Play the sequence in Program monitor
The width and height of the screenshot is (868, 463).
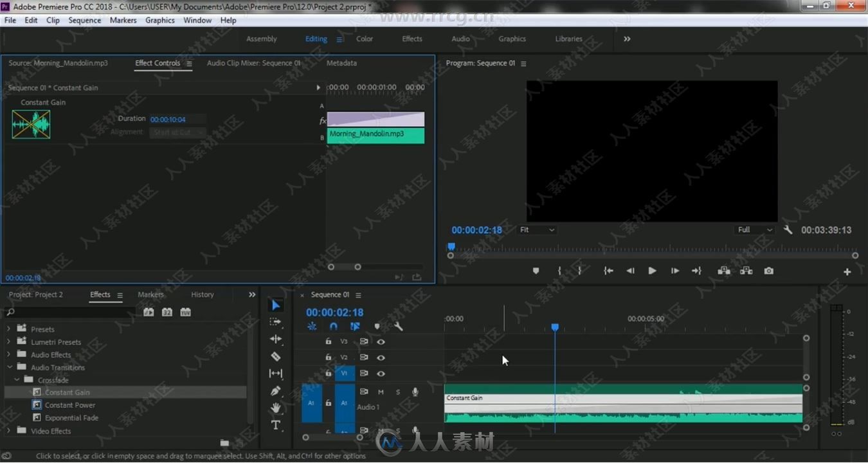pos(652,271)
